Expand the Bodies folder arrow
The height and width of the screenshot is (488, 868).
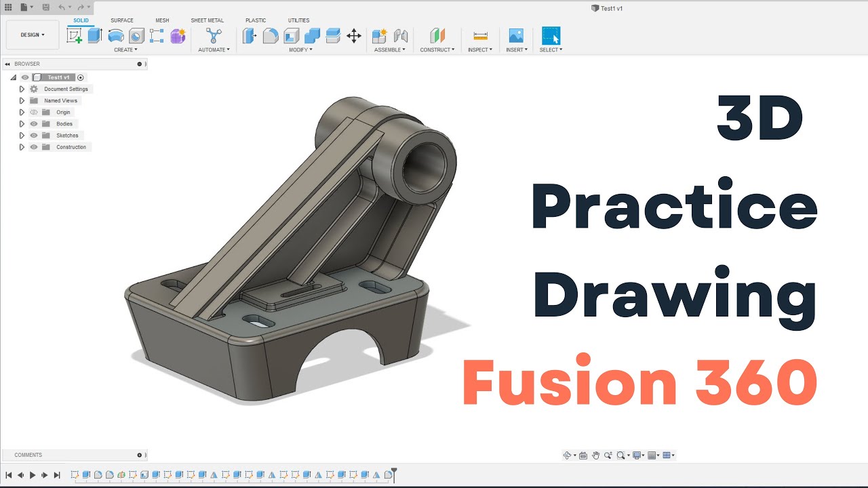pos(22,124)
